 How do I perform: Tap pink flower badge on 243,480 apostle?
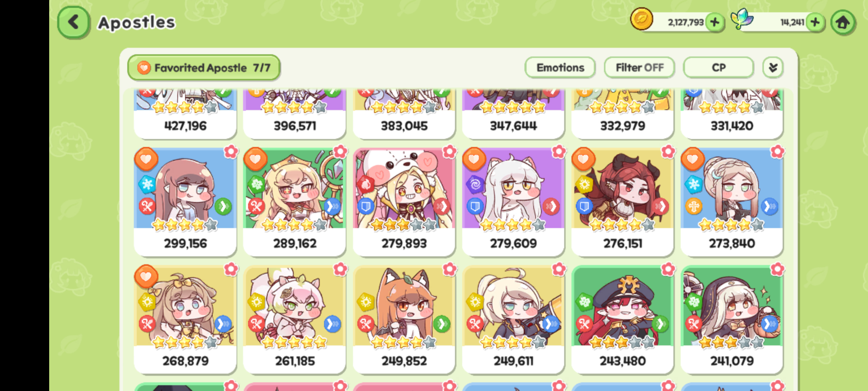pos(668,269)
